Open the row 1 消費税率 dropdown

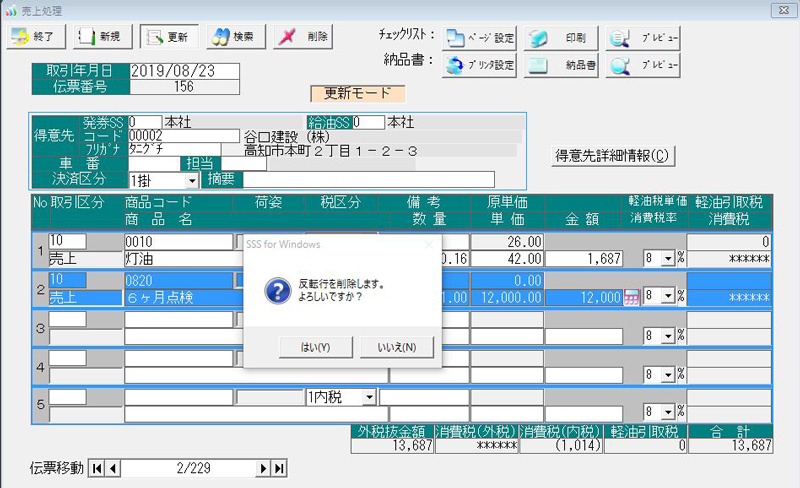(669, 258)
